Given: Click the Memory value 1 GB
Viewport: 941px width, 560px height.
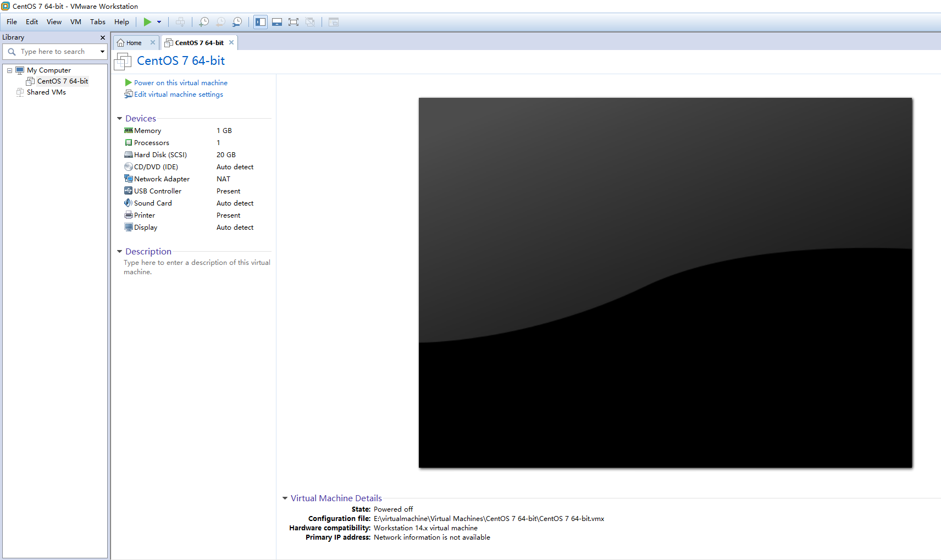Looking at the screenshot, I should (224, 131).
